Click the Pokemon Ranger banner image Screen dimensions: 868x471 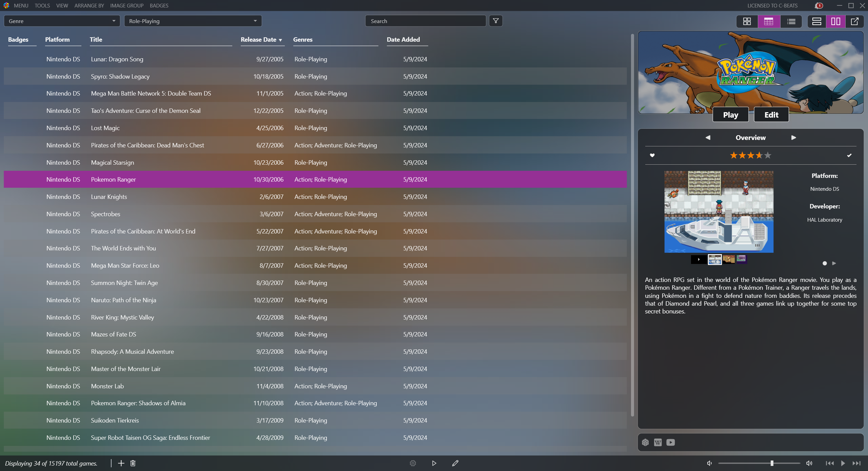751,73
